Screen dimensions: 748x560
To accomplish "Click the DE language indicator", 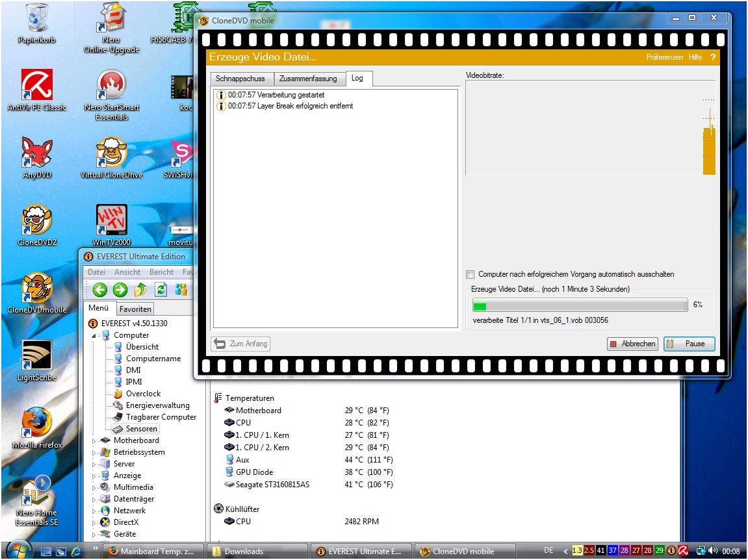I will [548, 550].
